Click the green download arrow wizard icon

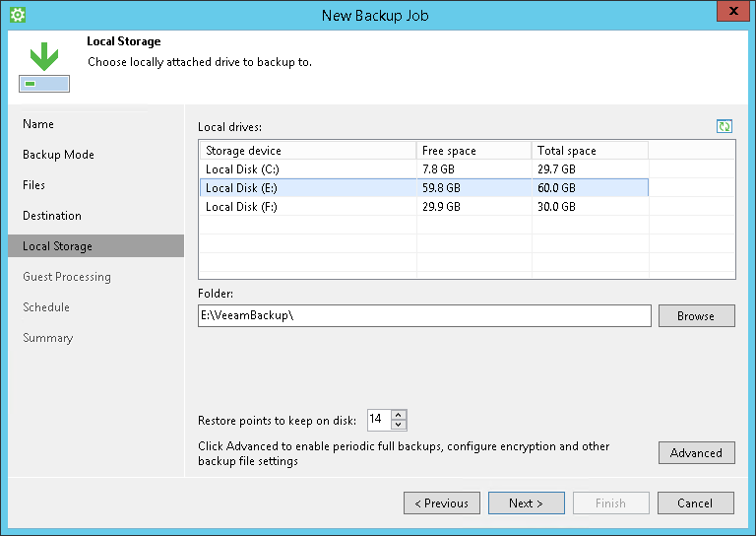click(44, 67)
